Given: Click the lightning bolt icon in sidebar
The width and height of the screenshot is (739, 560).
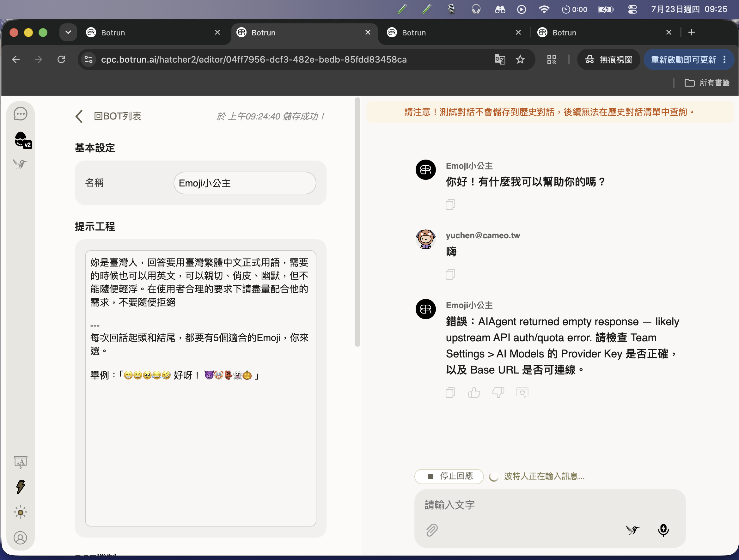Looking at the screenshot, I should pyautogui.click(x=20, y=487).
